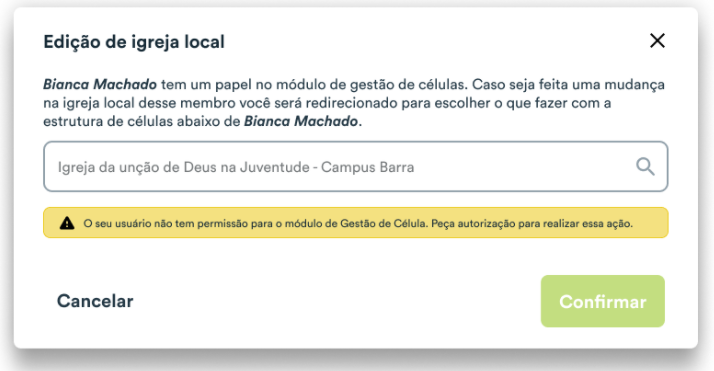Click 'Peça autorização para realizar essa ação' text

(x=531, y=224)
